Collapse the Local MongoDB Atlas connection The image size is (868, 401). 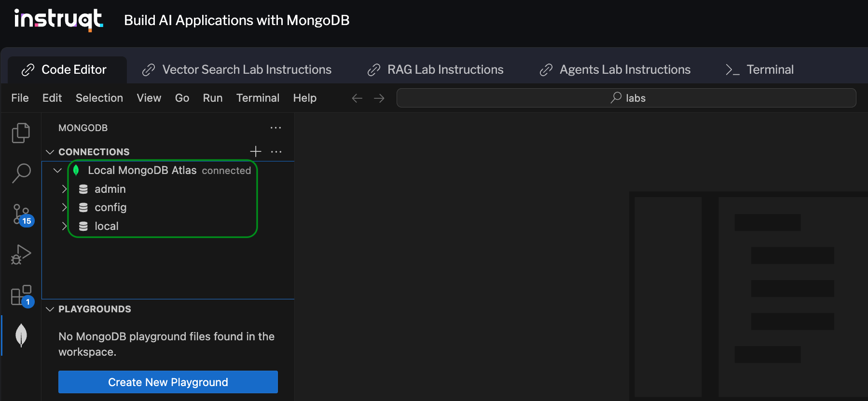[x=57, y=170]
